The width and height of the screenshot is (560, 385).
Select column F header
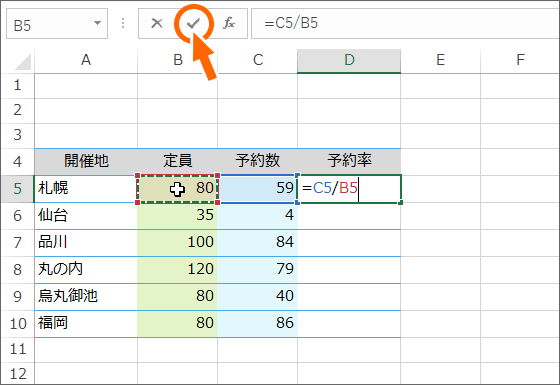pos(520,61)
